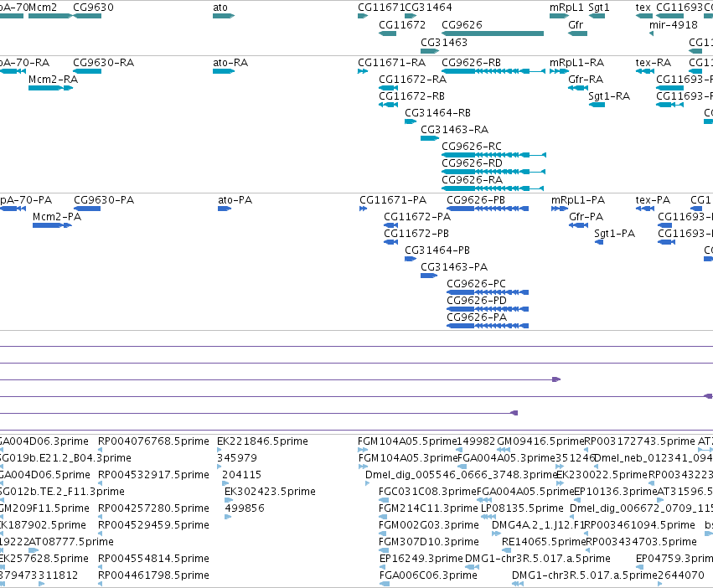Click the 'CG11671-PA' protein name
Screen dimensions: 713x588
point(393,200)
